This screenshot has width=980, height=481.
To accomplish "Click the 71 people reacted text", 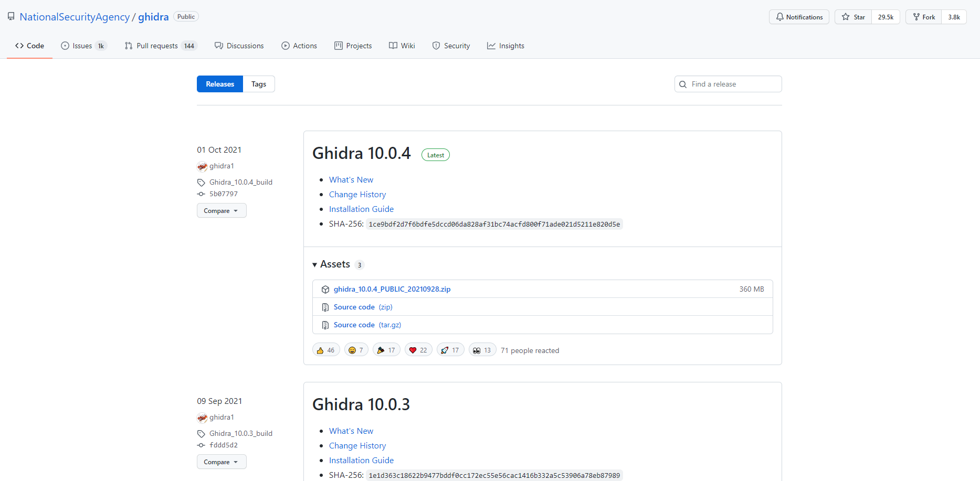I will point(530,350).
